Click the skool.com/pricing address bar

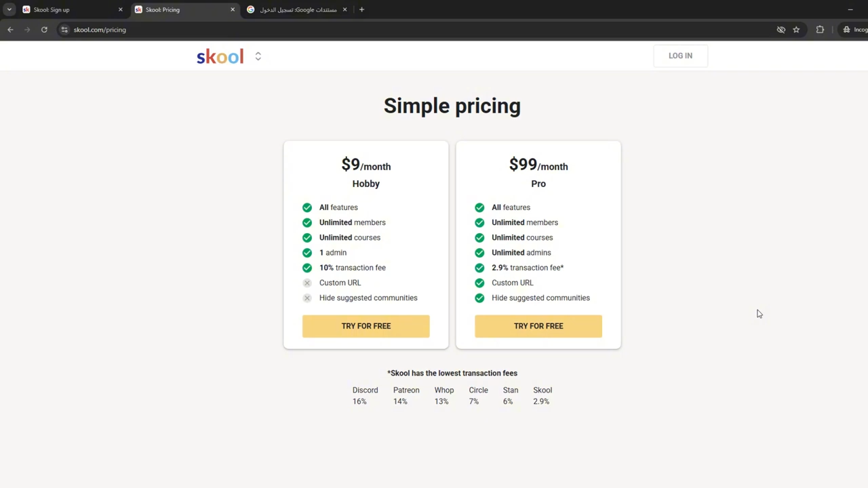coord(407,30)
